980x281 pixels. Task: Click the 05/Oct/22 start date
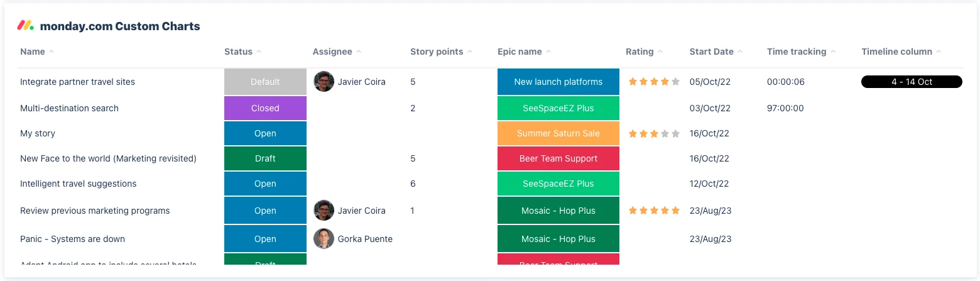point(710,82)
